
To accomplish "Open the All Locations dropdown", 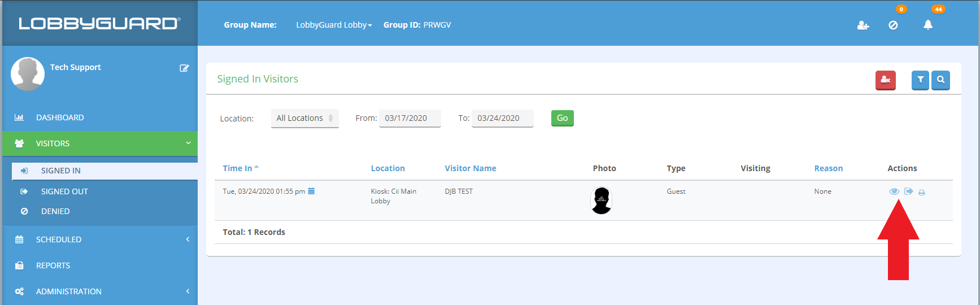I will (x=305, y=118).
